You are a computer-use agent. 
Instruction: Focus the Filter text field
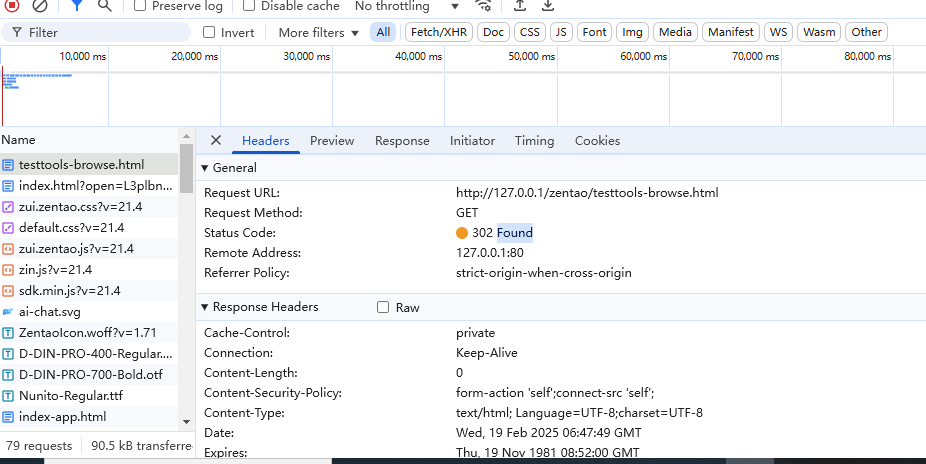96,32
